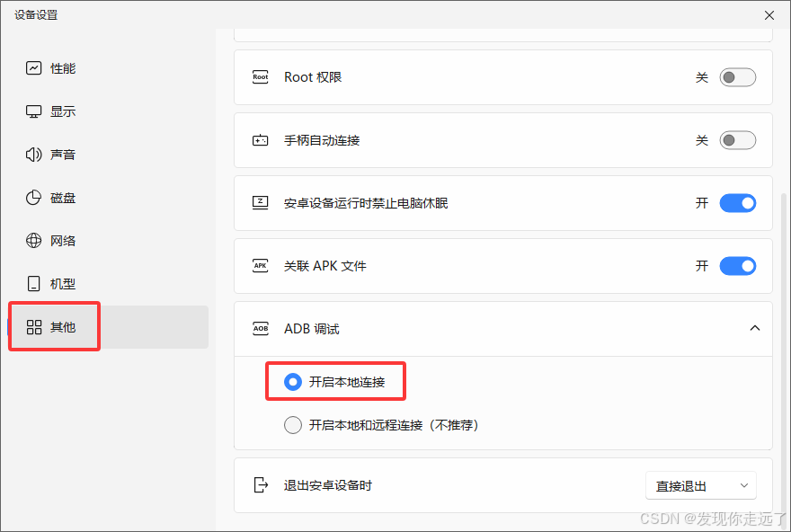
Task: Click the Root icon in Root 权限 row
Action: (x=261, y=77)
